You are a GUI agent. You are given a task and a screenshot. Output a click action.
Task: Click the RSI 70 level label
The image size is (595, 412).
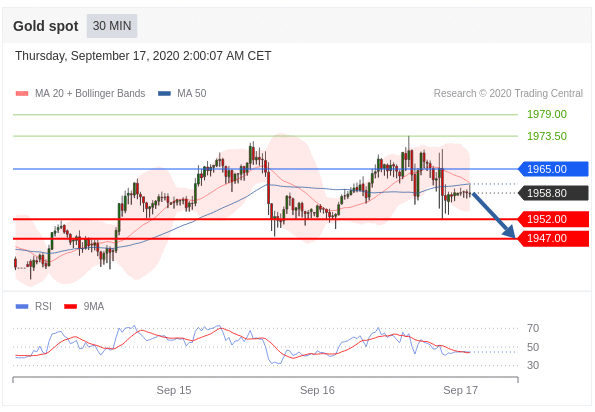(x=533, y=328)
